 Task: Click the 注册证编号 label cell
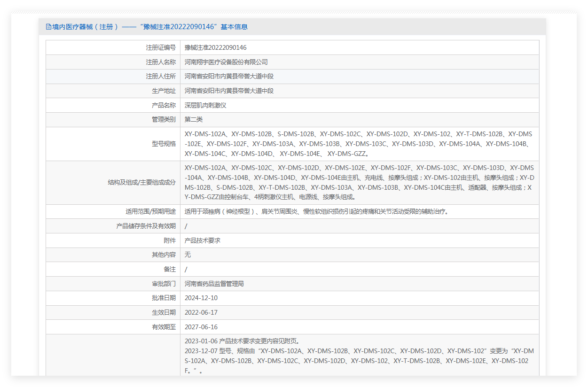[x=113, y=47]
